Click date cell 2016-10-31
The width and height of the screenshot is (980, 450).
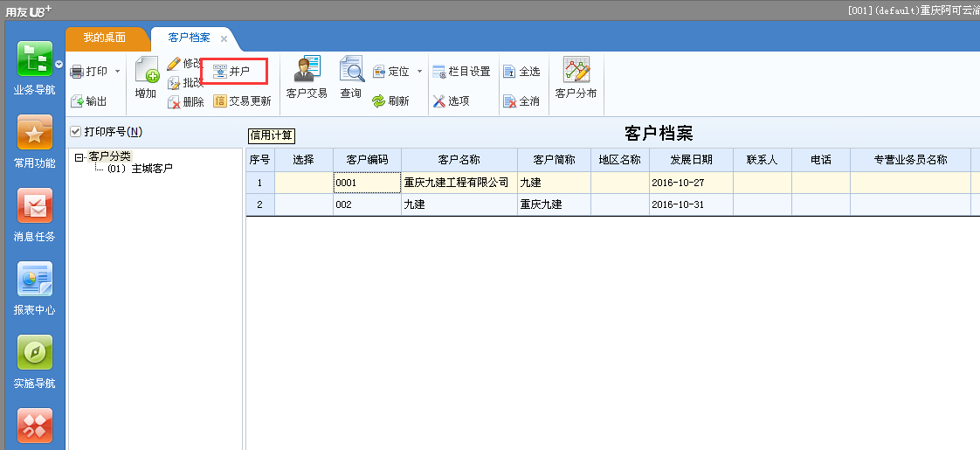pos(691,204)
